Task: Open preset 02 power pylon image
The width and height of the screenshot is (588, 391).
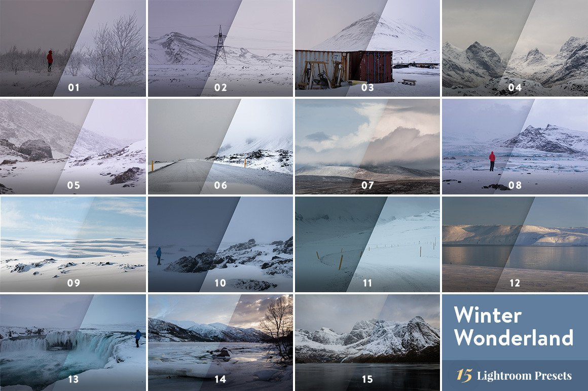Action: (x=220, y=48)
